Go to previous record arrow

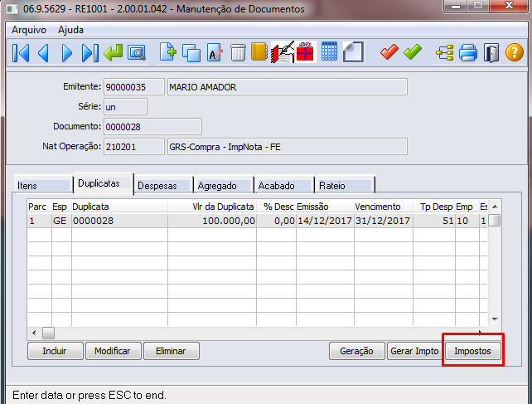click(43, 53)
